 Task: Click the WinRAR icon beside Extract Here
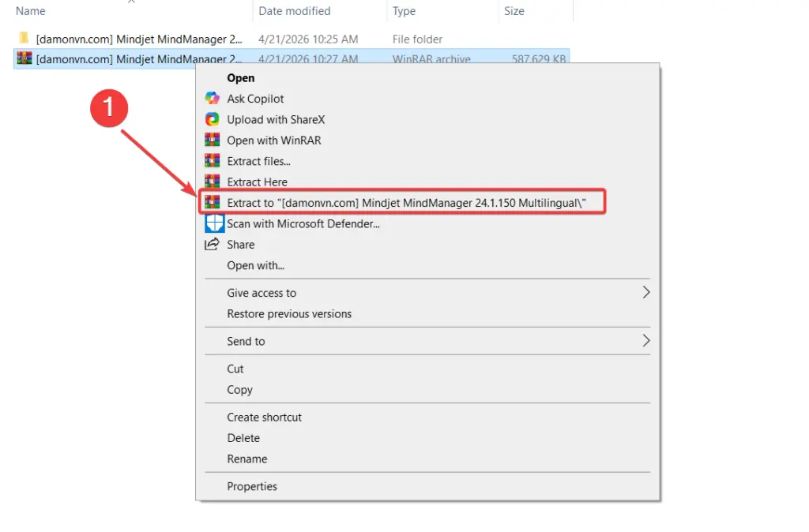(212, 182)
